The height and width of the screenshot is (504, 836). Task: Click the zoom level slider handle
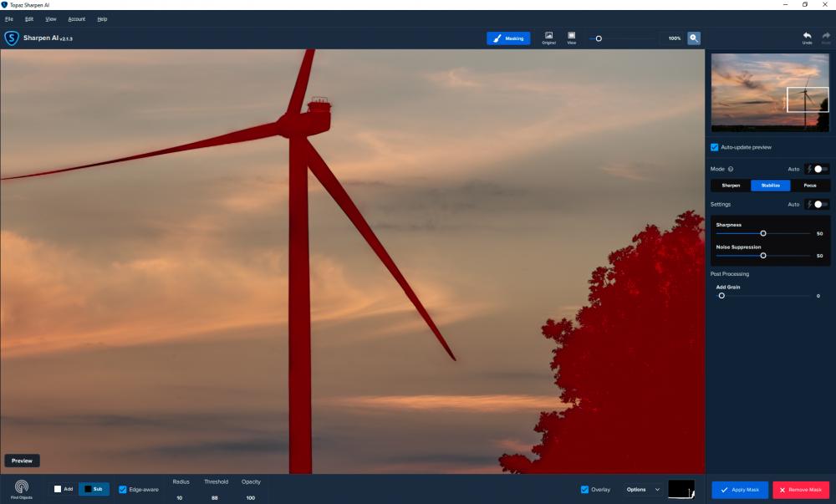(x=599, y=38)
